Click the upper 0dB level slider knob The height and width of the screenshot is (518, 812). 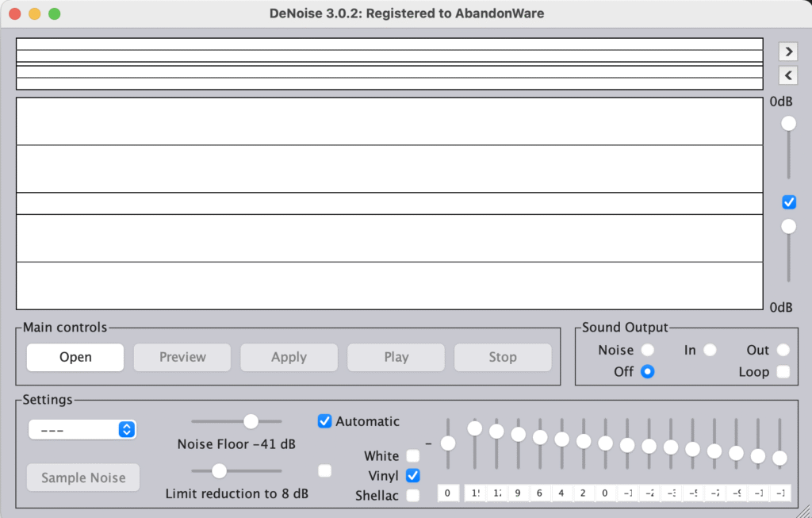(x=789, y=124)
